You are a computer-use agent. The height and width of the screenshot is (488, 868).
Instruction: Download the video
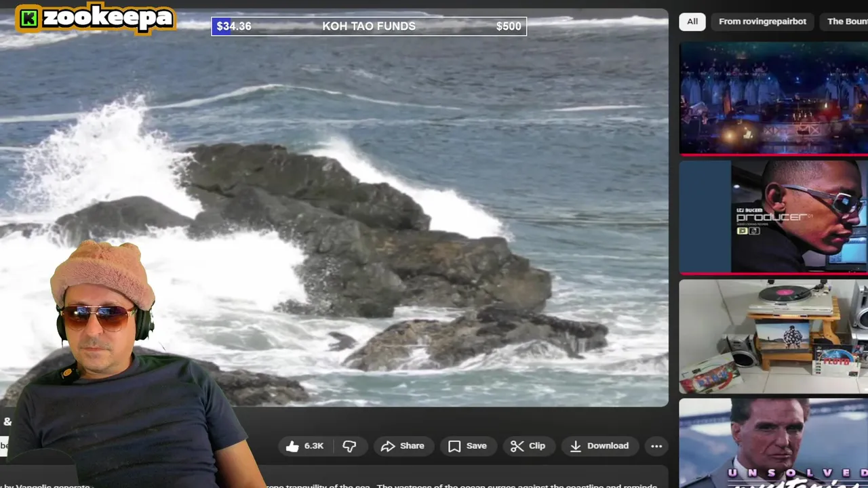599,446
